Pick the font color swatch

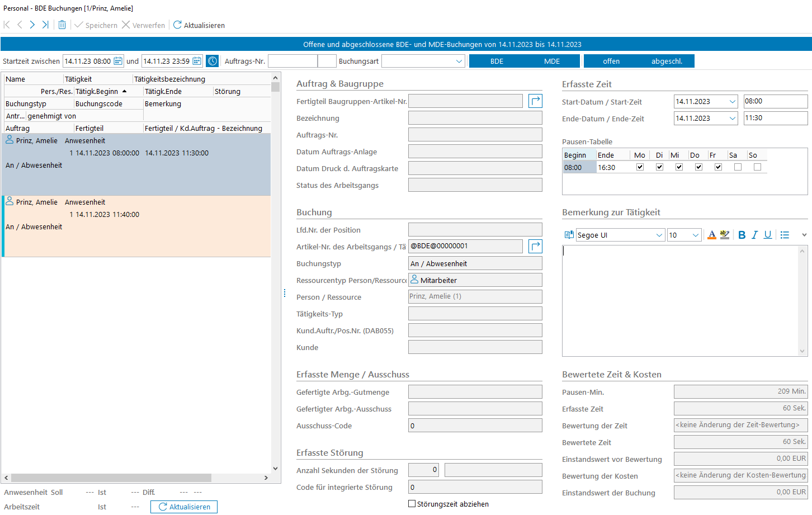point(711,235)
